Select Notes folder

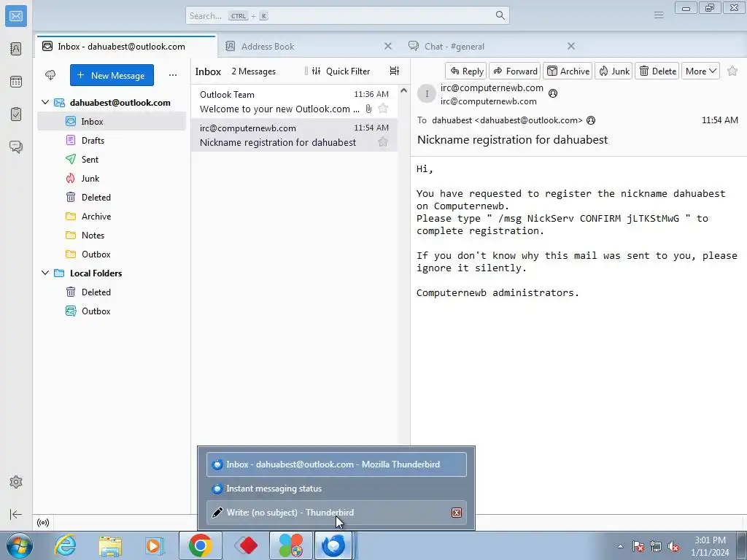tap(112, 236)
